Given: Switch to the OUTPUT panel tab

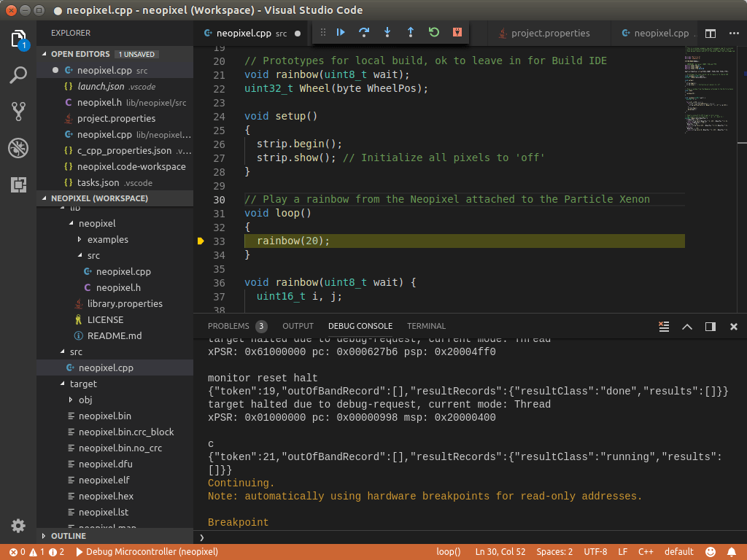Looking at the screenshot, I should 298,326.
